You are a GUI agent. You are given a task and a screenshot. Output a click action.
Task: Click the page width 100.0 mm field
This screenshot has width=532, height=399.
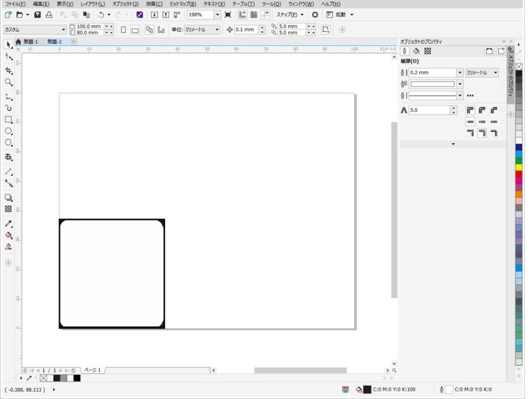point(90,26)
